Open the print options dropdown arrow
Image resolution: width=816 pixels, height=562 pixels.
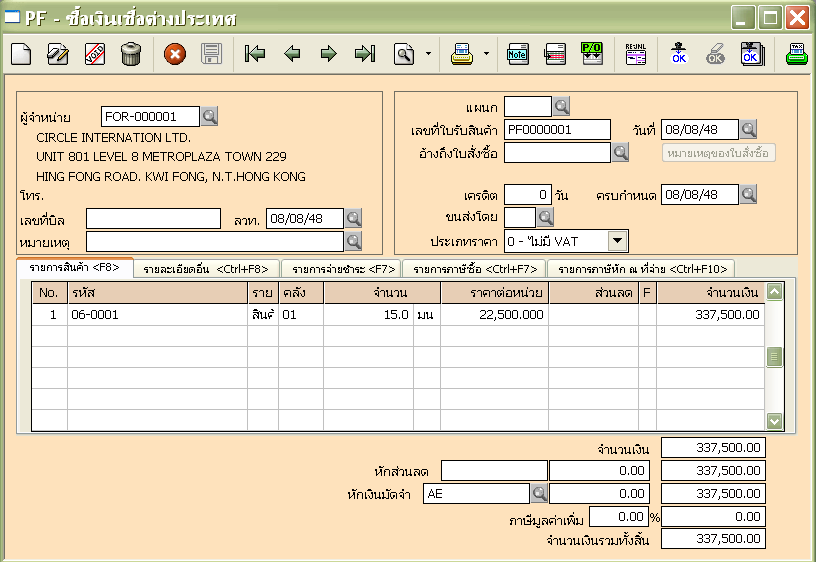coord(486,54)
